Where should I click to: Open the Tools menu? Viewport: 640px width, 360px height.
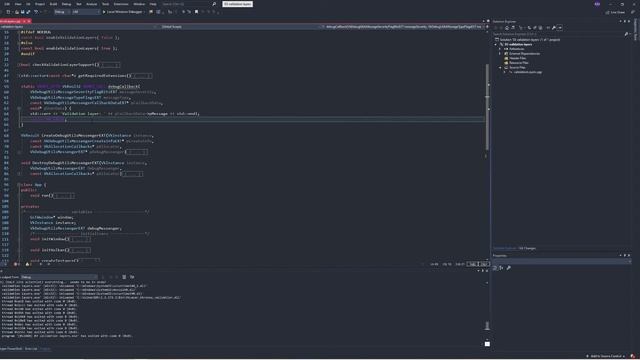105,4
